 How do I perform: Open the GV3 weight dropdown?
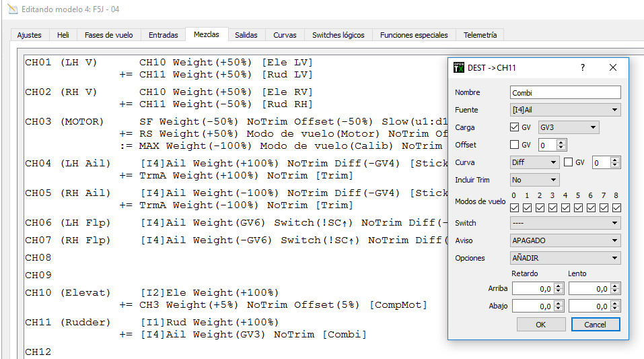click(x=568, y=127)
